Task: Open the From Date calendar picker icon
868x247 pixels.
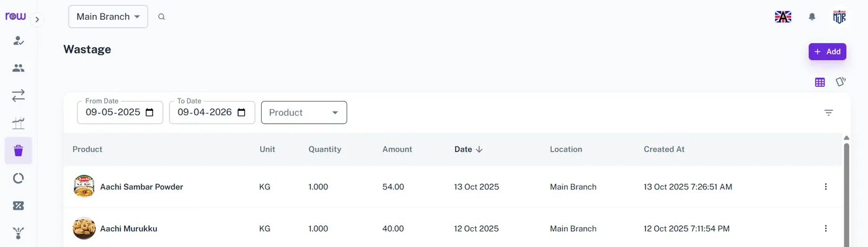Action: (149, 112)
